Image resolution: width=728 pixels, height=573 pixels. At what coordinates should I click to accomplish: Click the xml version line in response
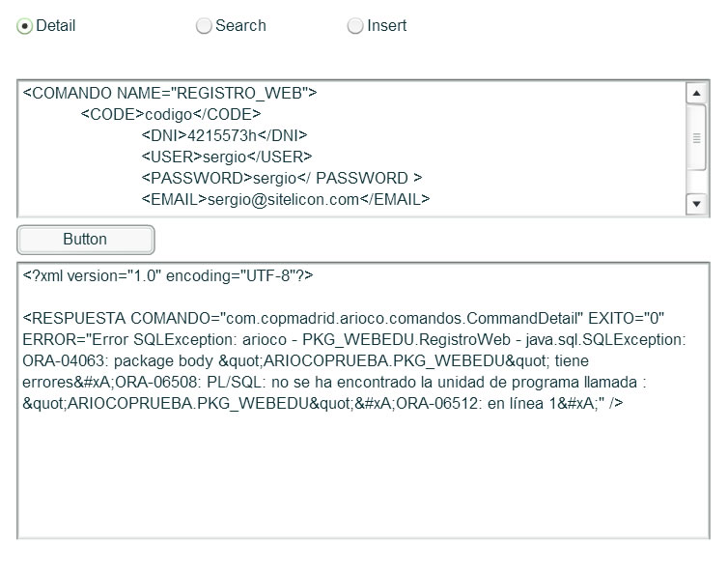click(x=168, y=276)
